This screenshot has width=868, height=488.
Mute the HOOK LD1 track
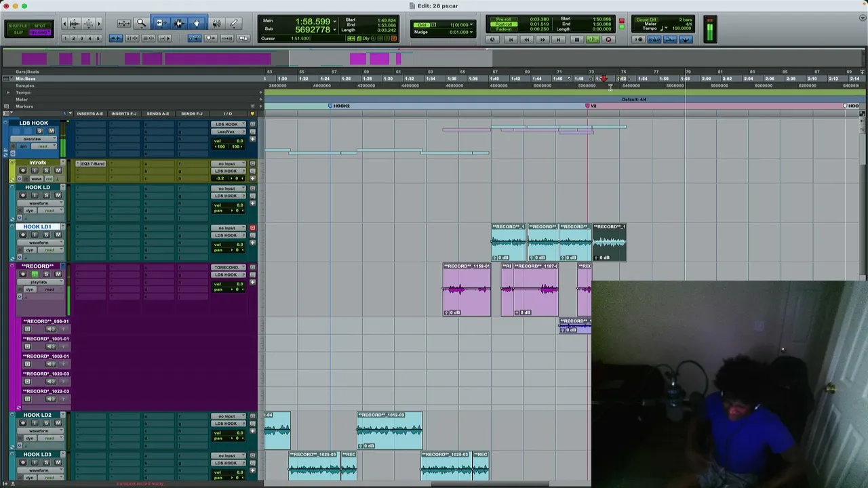(58, 235)
